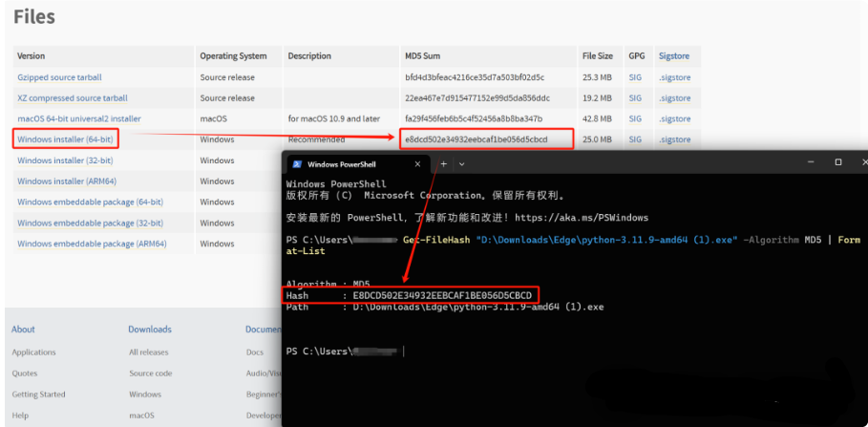The width and height of the screenshot is (868, 427).
Task: Open the XZ compressed source tarball link
Action: pos(73,98)
